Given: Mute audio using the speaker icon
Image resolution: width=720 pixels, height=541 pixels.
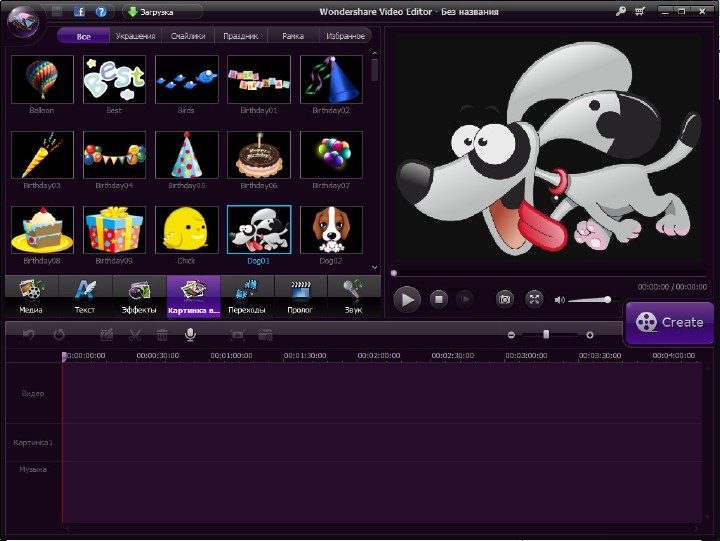Looking at the screenshot, I should [560, 299].
